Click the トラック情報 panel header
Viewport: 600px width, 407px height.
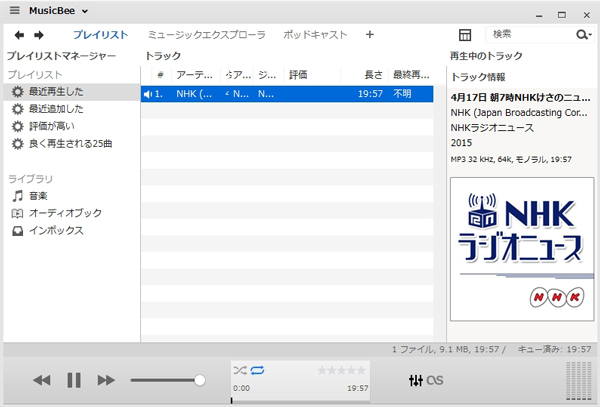click(478, 77)
